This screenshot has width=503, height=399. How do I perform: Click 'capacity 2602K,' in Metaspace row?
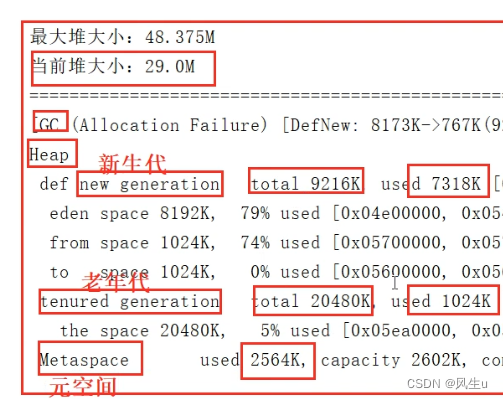click(394, 360)
